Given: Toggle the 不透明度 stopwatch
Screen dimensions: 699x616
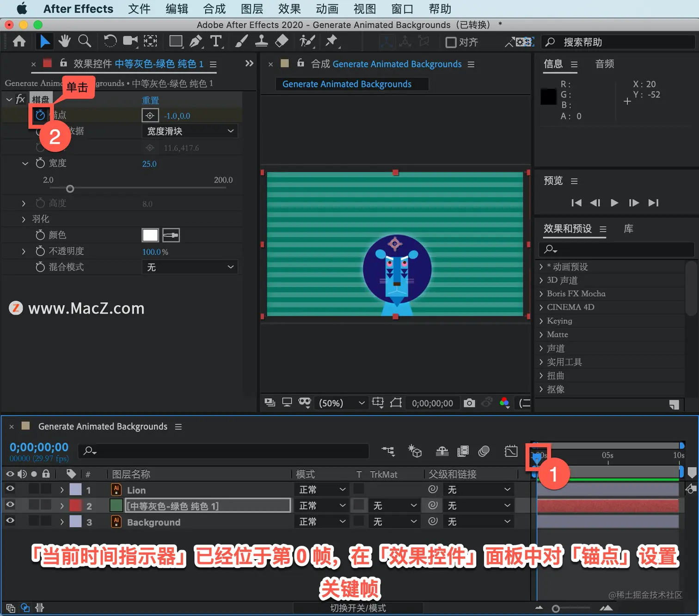Looking at the screenshot, I should (40, 251).
